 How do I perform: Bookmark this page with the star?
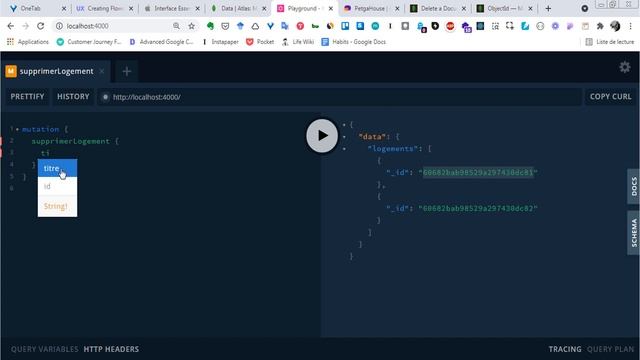click(191, 26)
